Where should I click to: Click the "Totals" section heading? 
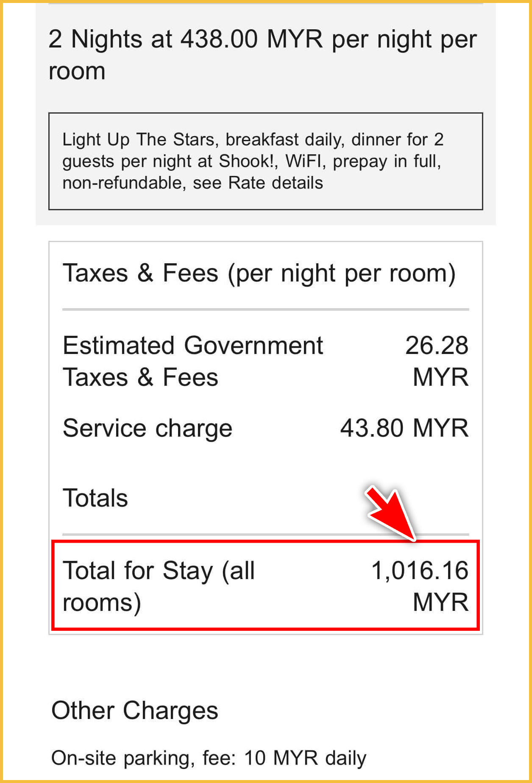click(95, 498)
